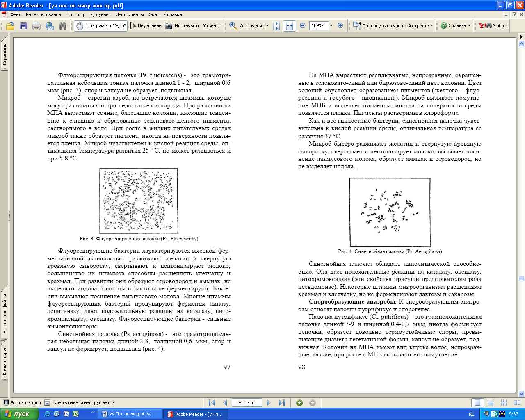Click Adobe Reader taskbar button
Screen dimensions: 525x420
tap(196, 414)
